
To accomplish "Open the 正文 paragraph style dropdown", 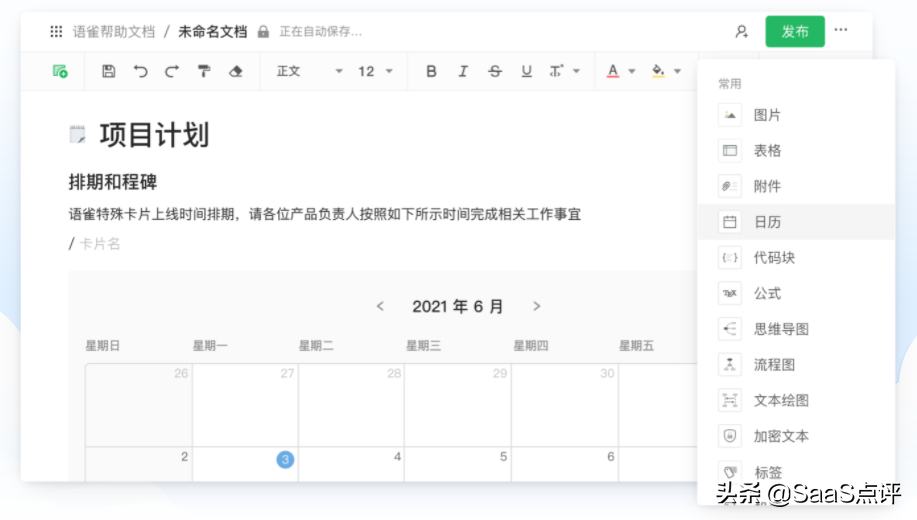I will coord(309,71).
